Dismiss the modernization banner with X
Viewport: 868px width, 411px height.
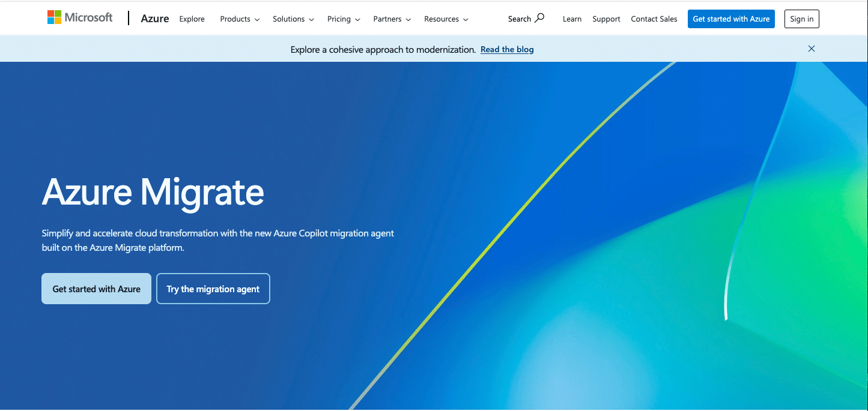pos(812,49)
